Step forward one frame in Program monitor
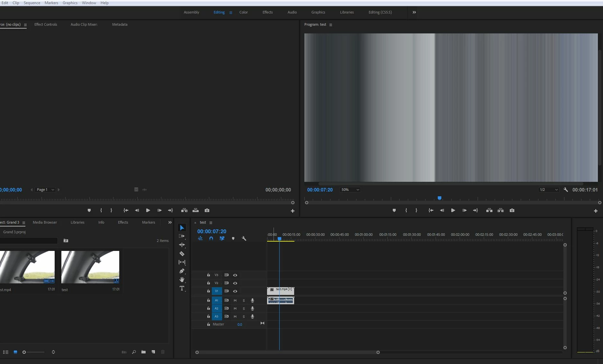The image size is (603, 364). pyautogui.click(x=464, y=210)
